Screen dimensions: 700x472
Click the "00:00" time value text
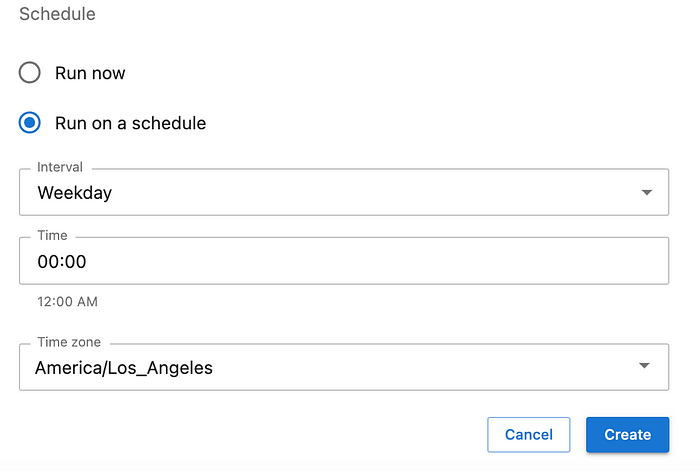pos(62,262)
